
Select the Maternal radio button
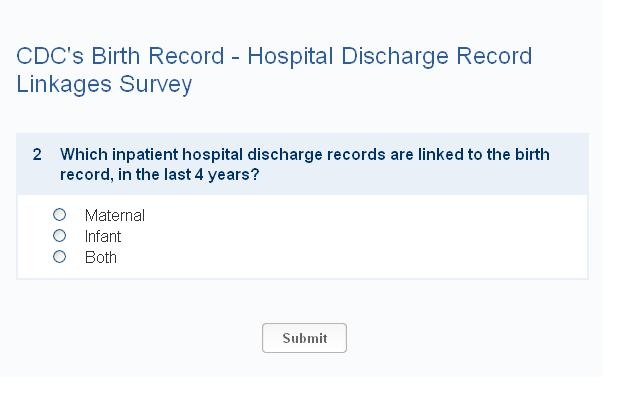[x=60, y=215]
